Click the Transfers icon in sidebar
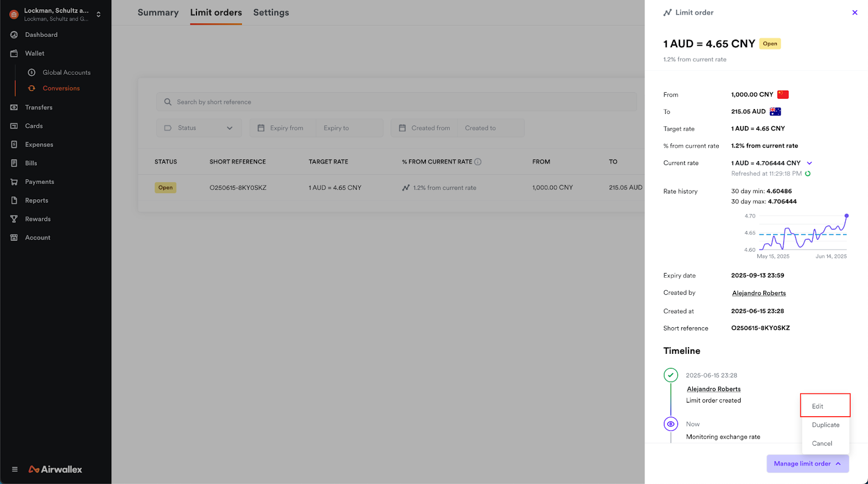The width and height of the screenshot is (868, 484). coord(14,107)
